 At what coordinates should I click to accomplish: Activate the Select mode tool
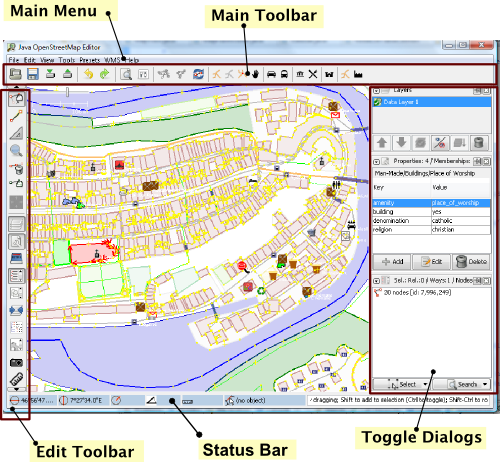(x=16, y=99)
